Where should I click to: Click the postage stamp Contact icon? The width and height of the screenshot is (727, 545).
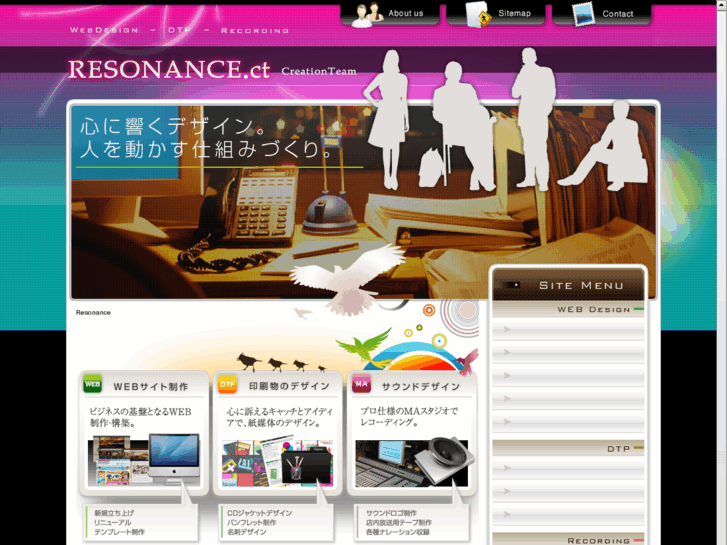[x=583, y=13]
